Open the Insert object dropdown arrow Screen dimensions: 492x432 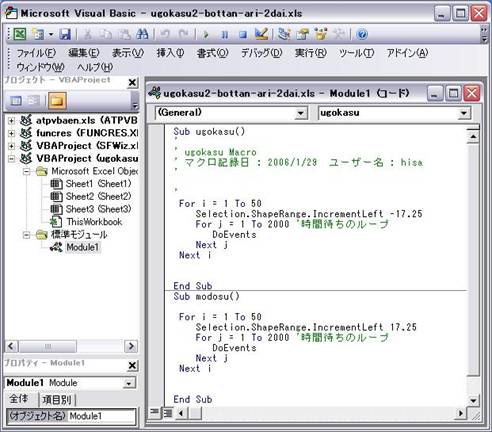pyautogui.click(x=51, y=34)
